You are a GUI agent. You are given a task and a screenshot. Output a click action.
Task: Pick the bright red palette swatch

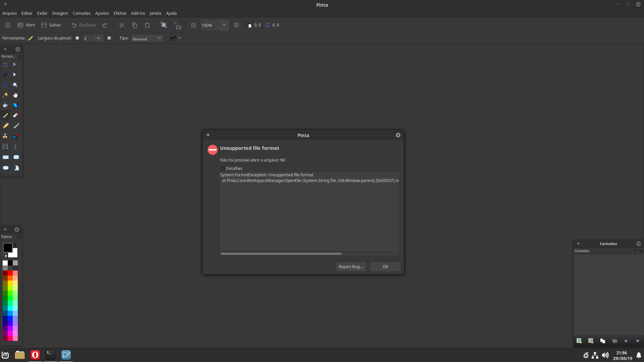pyautogui.click(x=10, y=273)
